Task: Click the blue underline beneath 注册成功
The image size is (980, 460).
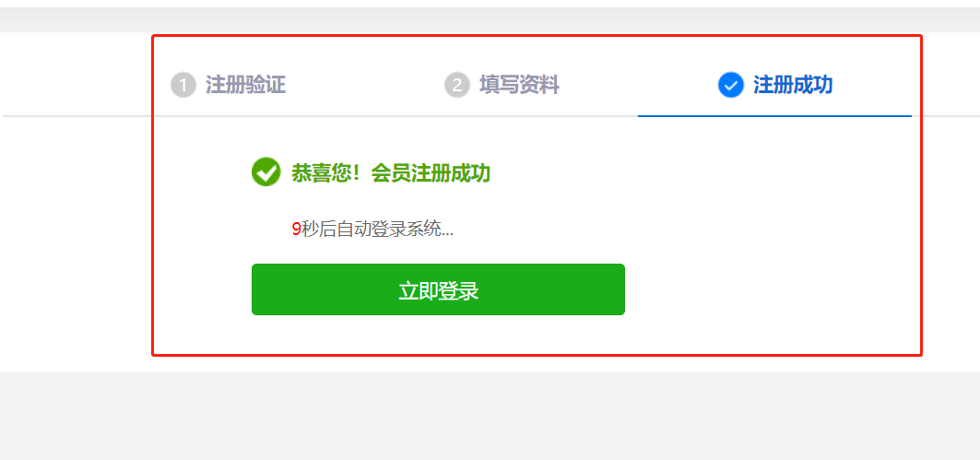Action: tap(775, 116)
